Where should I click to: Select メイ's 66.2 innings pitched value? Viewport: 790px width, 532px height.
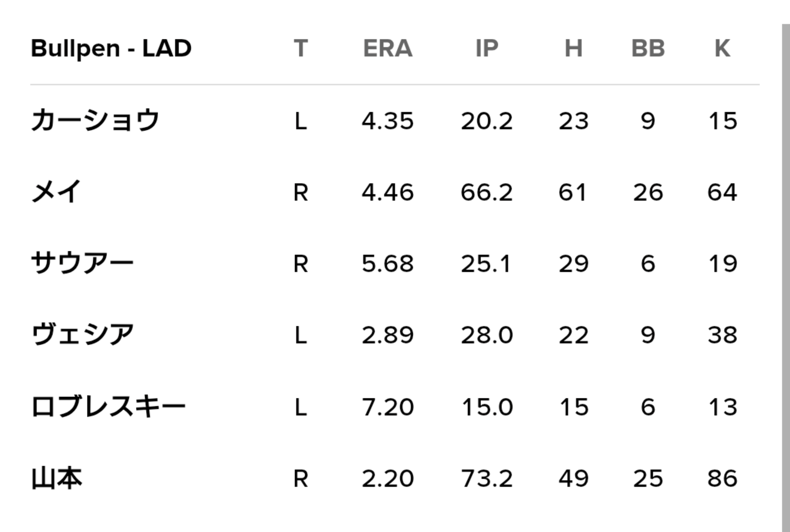(x=487, y=192)
